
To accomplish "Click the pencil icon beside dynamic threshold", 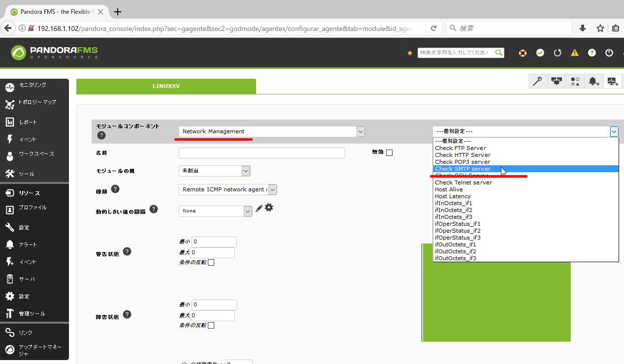I will [x=259, y=209].
